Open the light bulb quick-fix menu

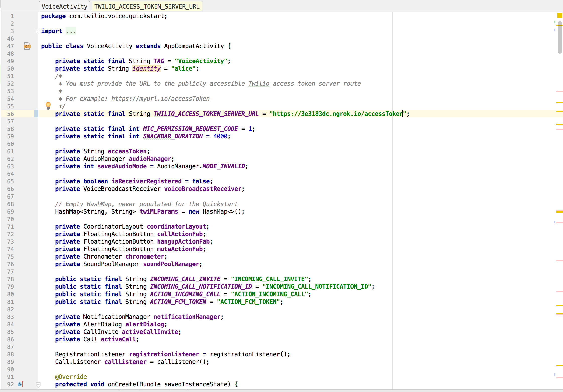tap(48, 106)
